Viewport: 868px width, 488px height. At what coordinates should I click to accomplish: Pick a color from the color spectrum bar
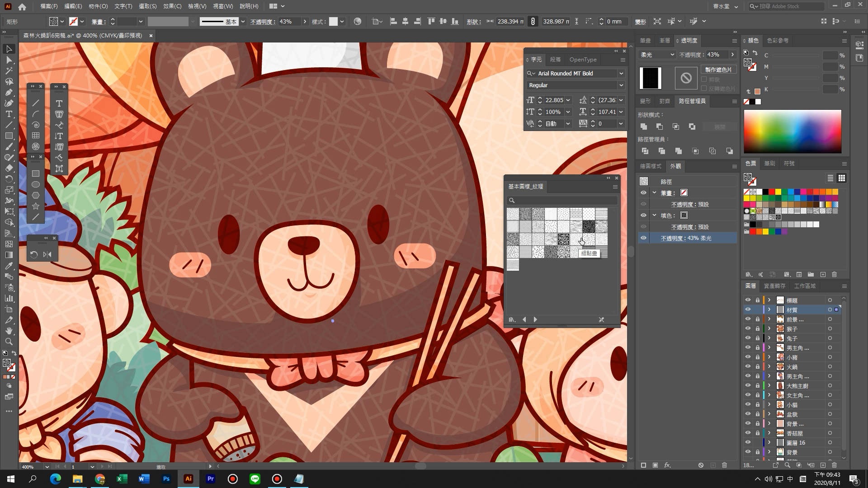click(x=792, y=131)
